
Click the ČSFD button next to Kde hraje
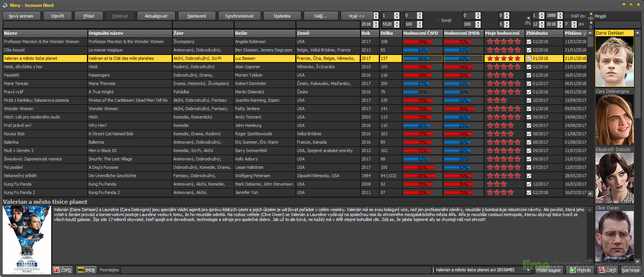coord(607,270)
